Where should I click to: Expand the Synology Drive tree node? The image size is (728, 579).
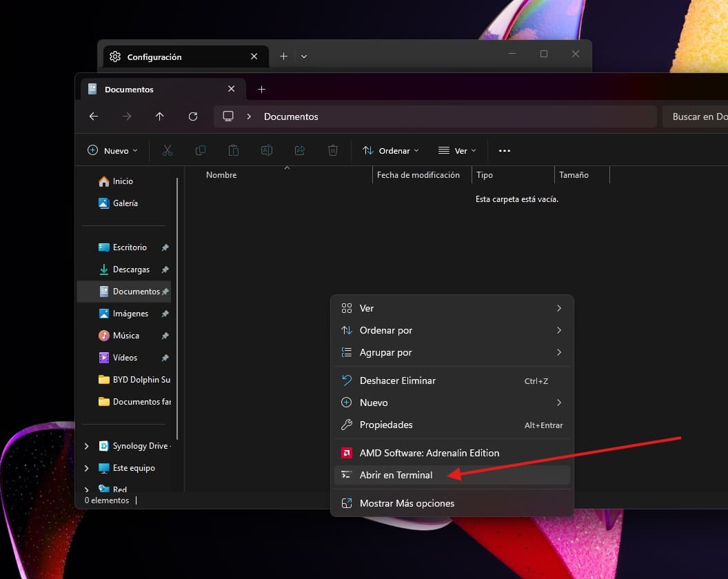coord(86,446)
